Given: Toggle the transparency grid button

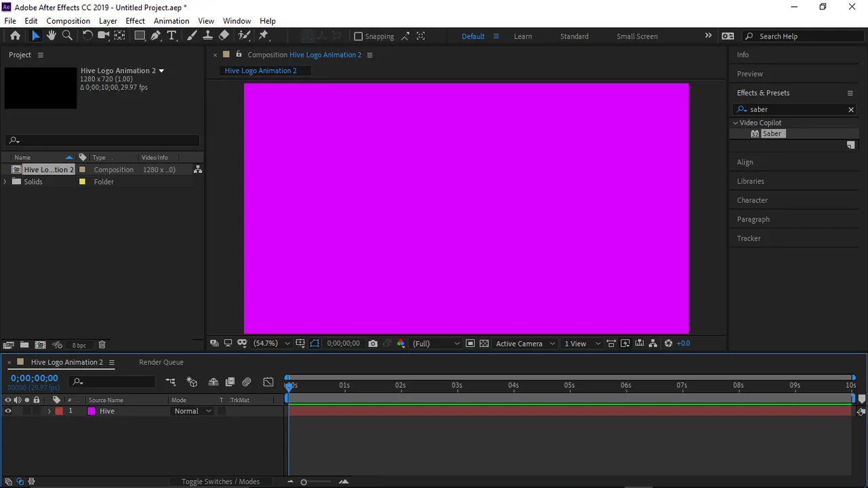Looking at the screenshot, I should click(484, 344).
